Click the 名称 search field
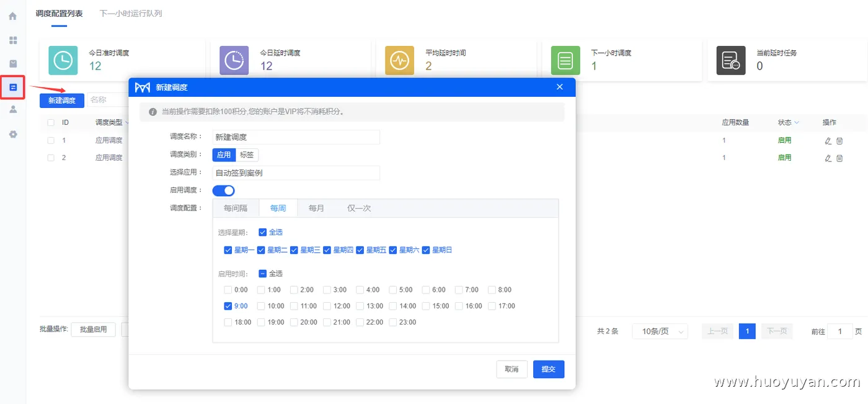The width and height of the screenshot is (868, 404). pyautogui.click(x=108, y=100)
